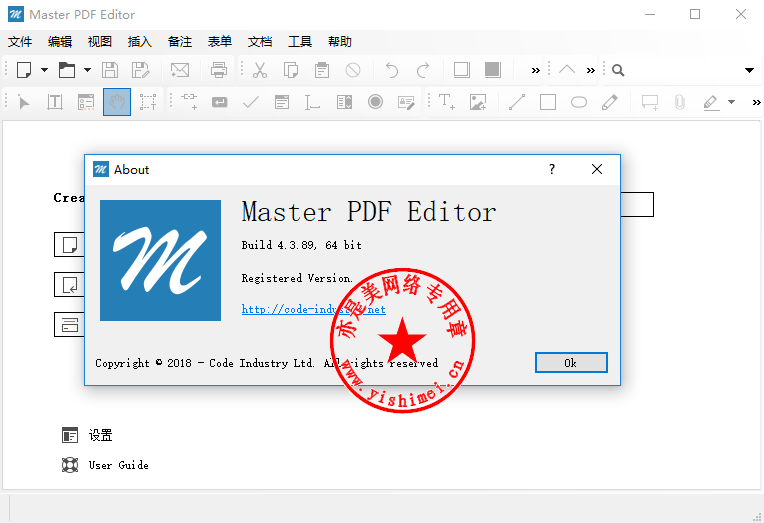Click the single page view icon
Viewport: 764px width, 523px height.
click(x=461, y=70)
